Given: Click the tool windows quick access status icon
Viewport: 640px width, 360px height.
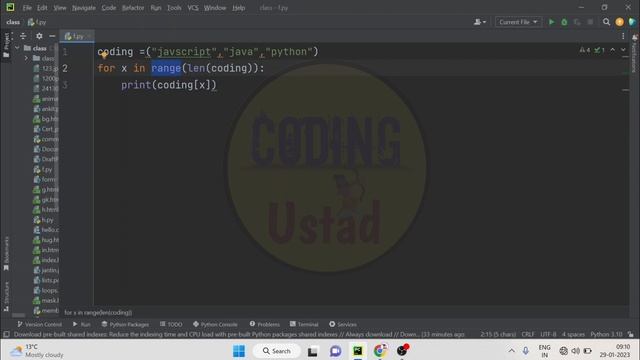Looking at the screenshot, I should click(x=7, y=334).
